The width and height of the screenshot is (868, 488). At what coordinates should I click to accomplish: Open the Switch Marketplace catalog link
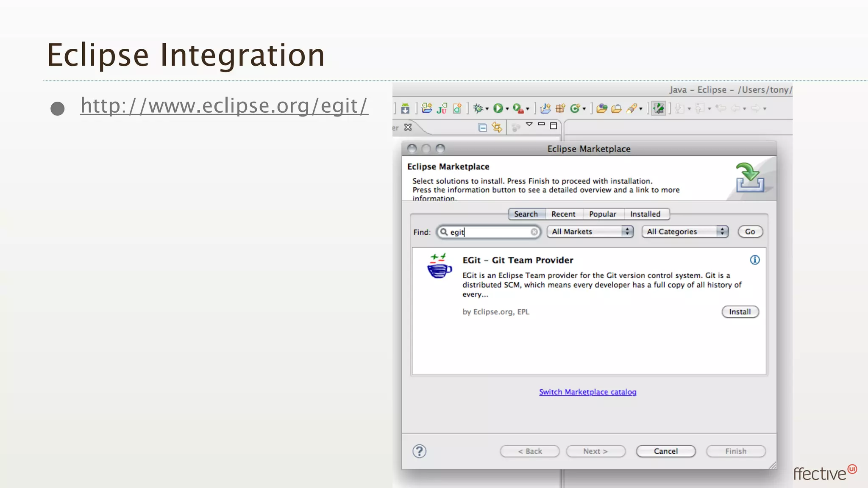coord(588,392)
